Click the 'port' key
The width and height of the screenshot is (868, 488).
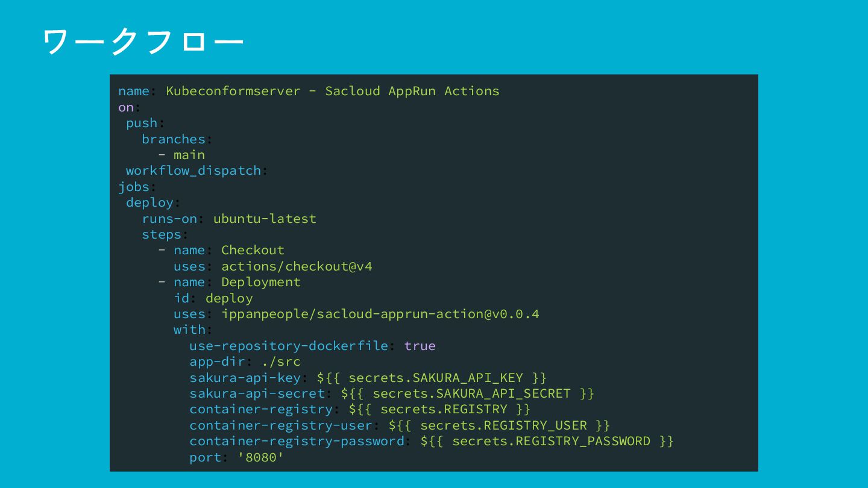[205, 457]
